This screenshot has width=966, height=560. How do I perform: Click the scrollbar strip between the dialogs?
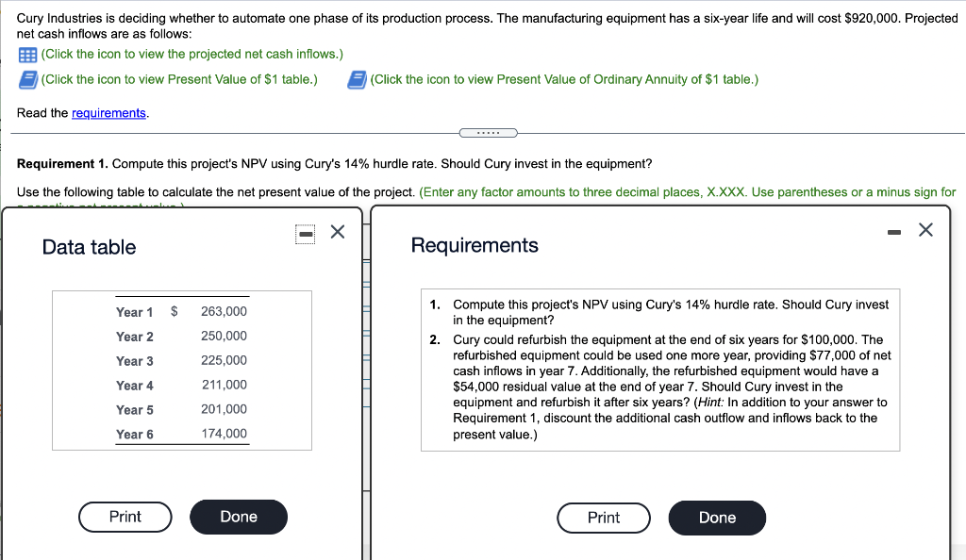click(x=367, y=377)
